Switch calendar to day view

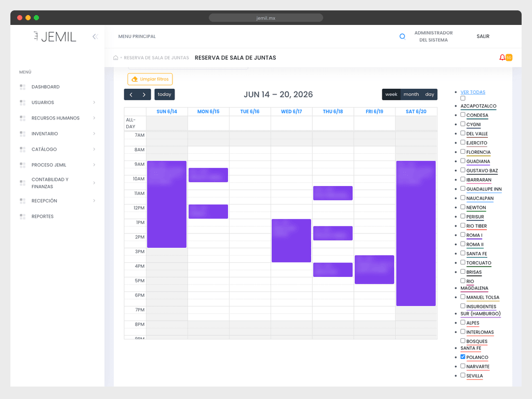tap(430, 95)
